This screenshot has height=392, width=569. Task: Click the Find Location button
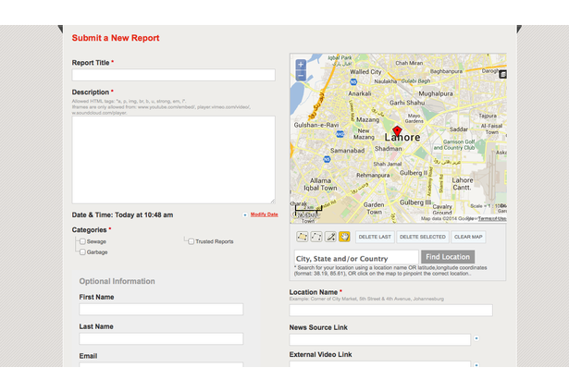448,257
